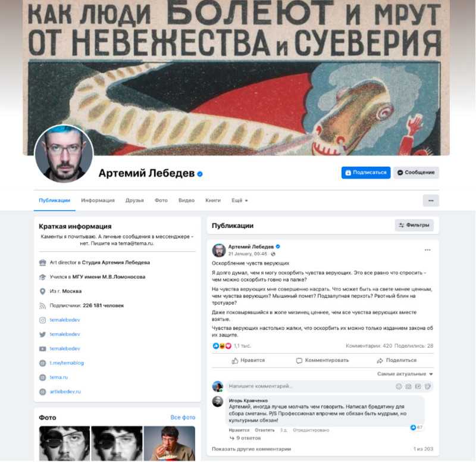Click the Подписаться button
The width and height of the screenshot is (476, 462).
(366, 173)
